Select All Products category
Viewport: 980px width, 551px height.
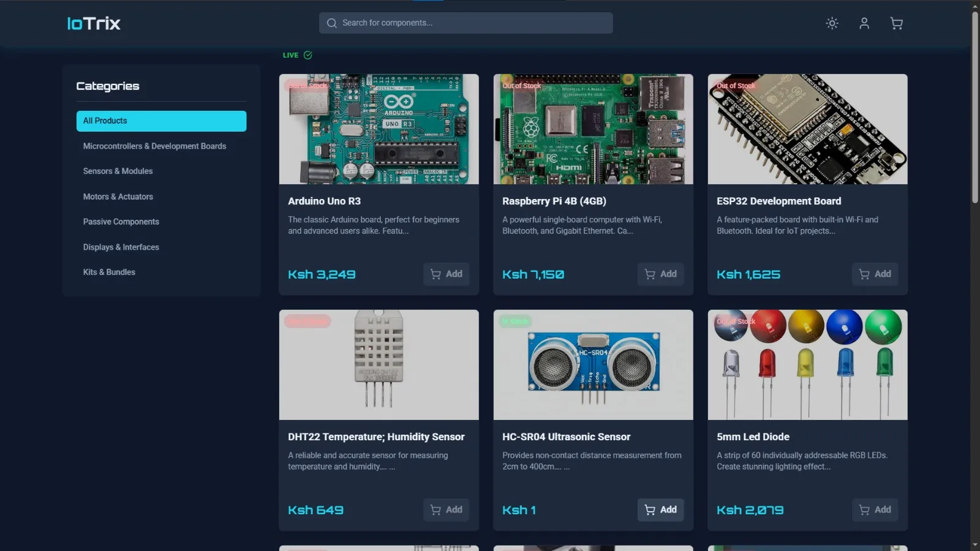tap(162, 121)
